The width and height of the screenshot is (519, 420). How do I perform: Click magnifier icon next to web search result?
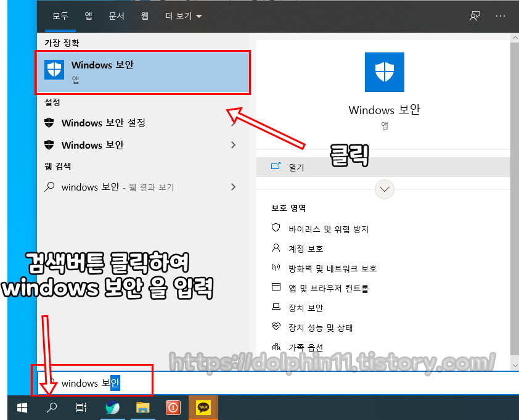(49, 187)
